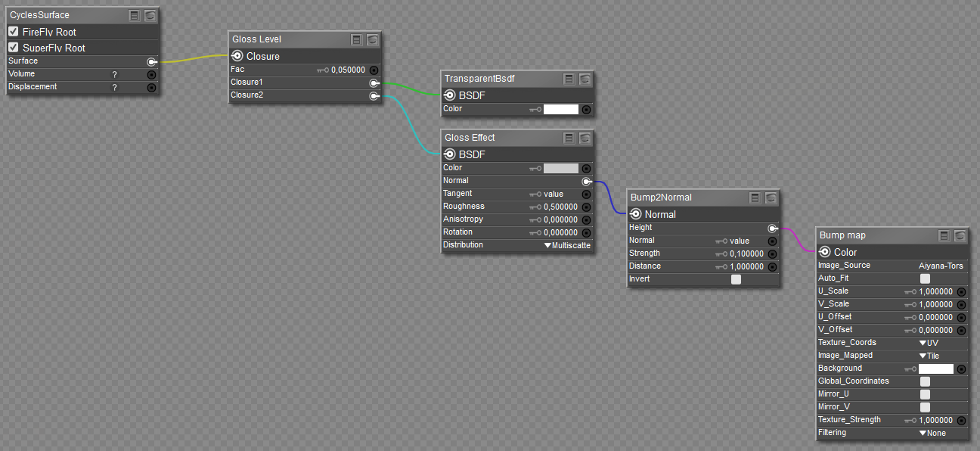Toggle the CyclesSurface node preview icon

click(150, 15)
